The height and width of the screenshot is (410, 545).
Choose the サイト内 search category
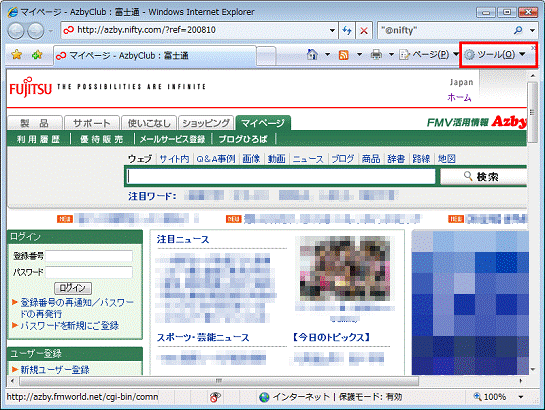coord(174,159)
